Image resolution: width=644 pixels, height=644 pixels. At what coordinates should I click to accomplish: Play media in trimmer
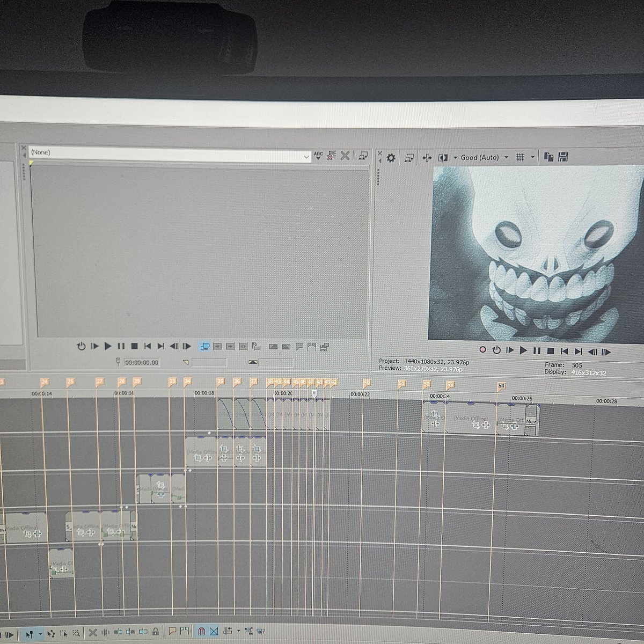(x=108, y=346)
